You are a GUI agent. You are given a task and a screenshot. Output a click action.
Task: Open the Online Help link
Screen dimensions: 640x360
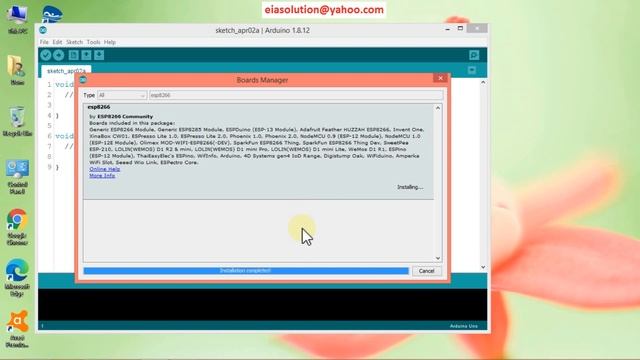tap(104, 169)
